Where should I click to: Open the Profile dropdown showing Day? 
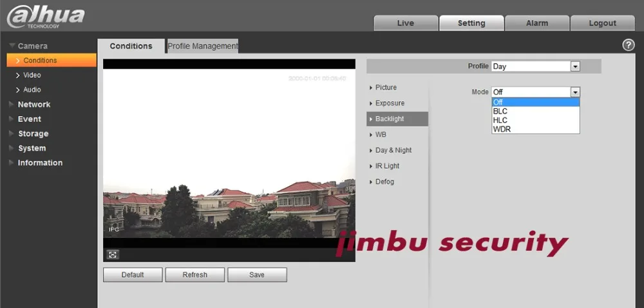536,66
